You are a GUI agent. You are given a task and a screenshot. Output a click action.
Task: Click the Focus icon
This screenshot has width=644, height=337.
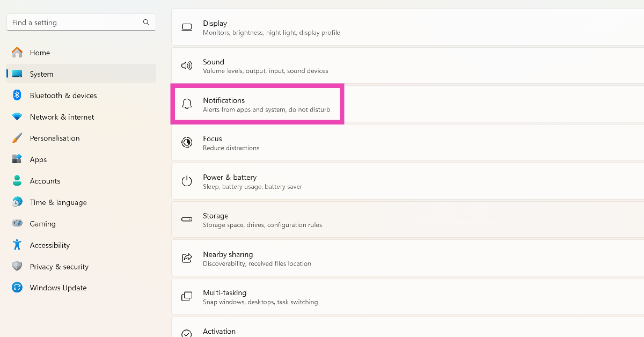(187, 142)
